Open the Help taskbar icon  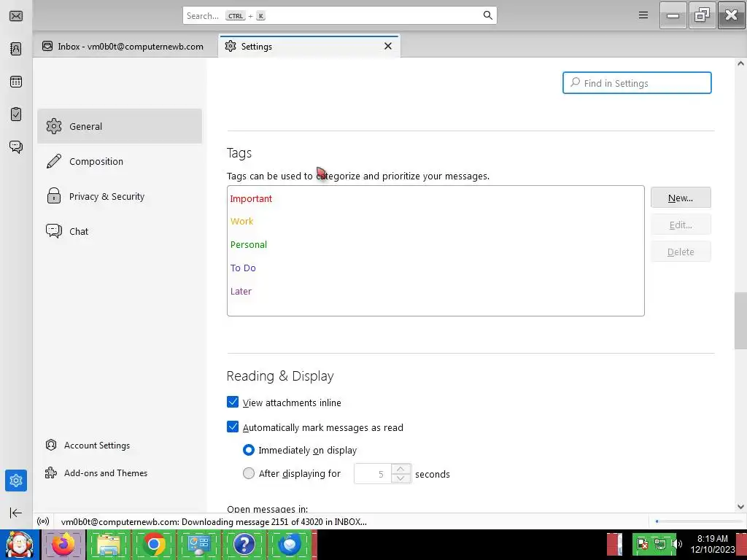pos(244,545)
